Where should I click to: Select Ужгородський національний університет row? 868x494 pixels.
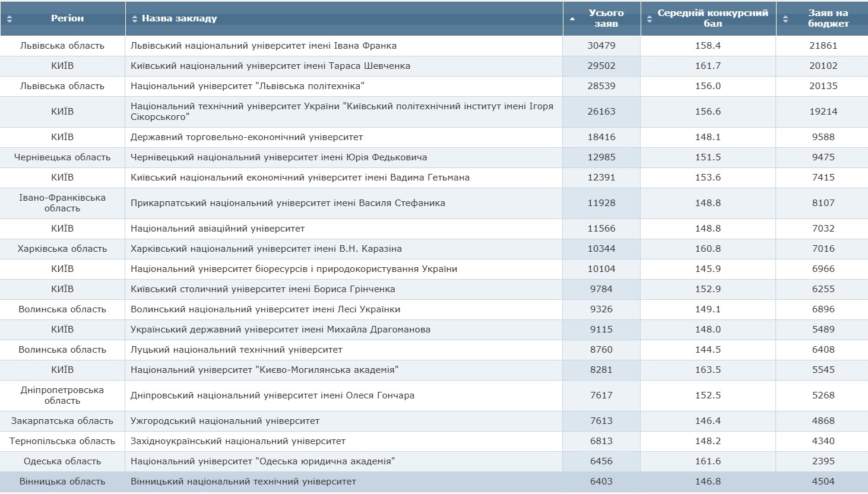[434, 421]
